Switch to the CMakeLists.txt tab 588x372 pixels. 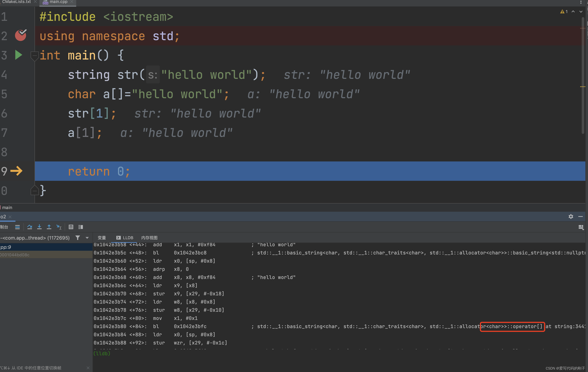tap(16, 2)
